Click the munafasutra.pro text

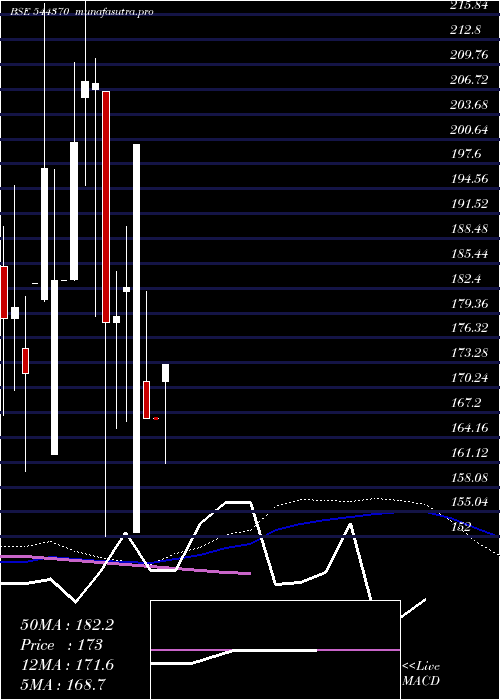coord(115,12)
